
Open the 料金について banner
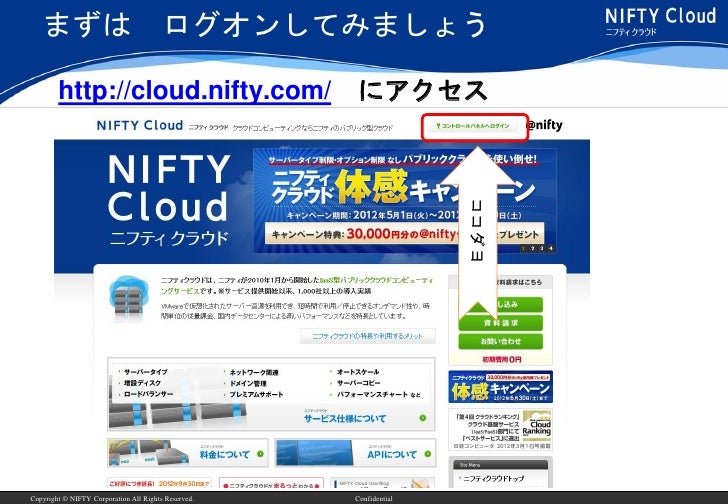pyautogui.click(x=188, y=453)
